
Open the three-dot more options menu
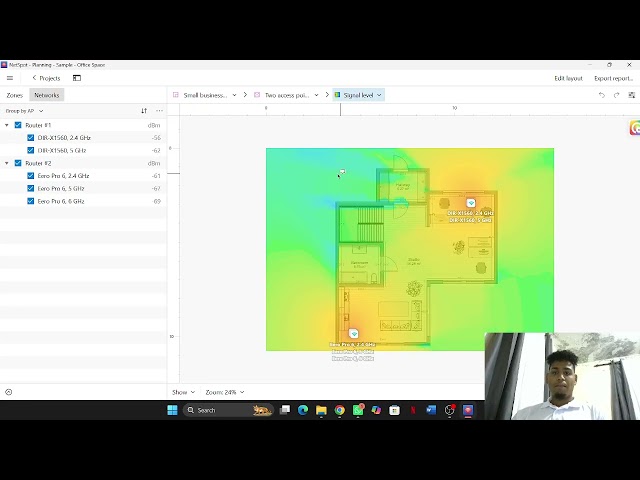pyautogui.click(x=159, y=111)
